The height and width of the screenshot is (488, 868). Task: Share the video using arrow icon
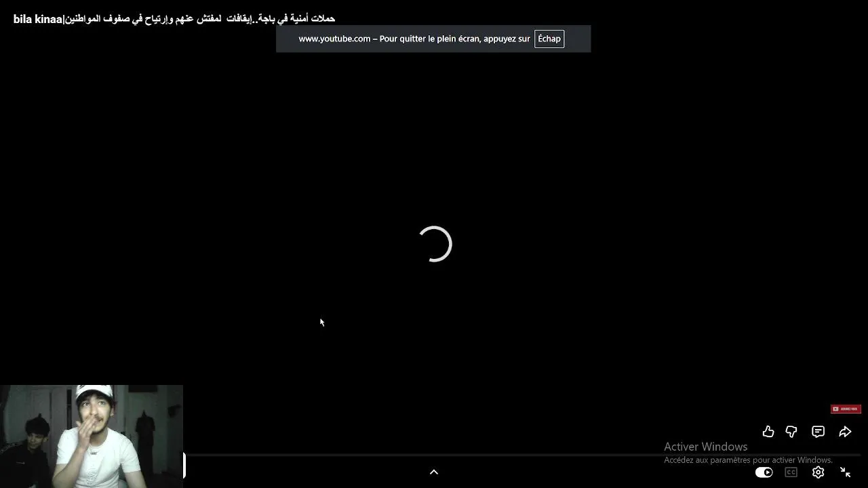click(845, 432)
